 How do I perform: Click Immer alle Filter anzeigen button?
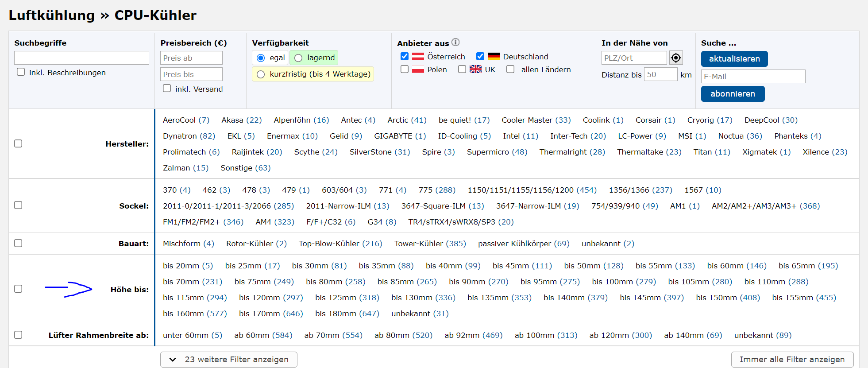tap(792, 360)
